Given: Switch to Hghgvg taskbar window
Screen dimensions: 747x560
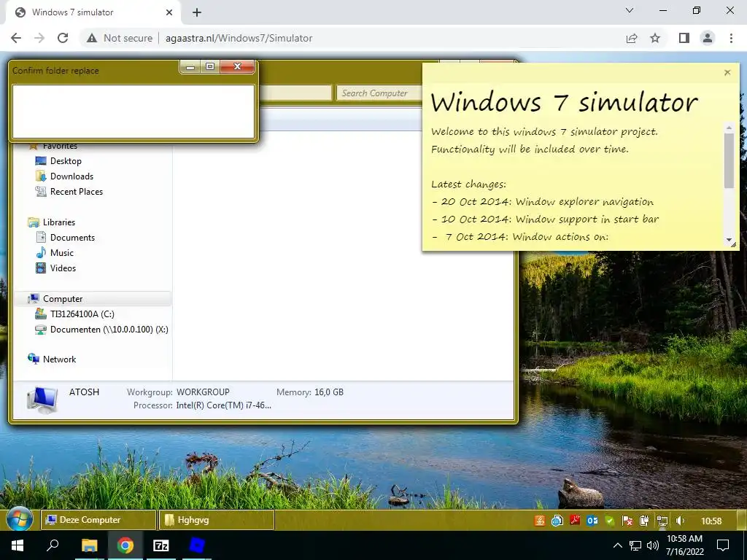Looking at the screenshot, I should [217, 520].
